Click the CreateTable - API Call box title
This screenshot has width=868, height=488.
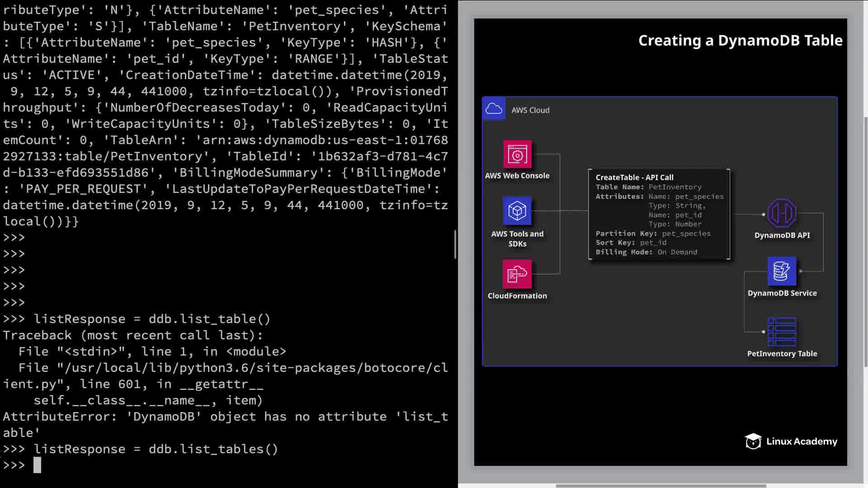634,177
